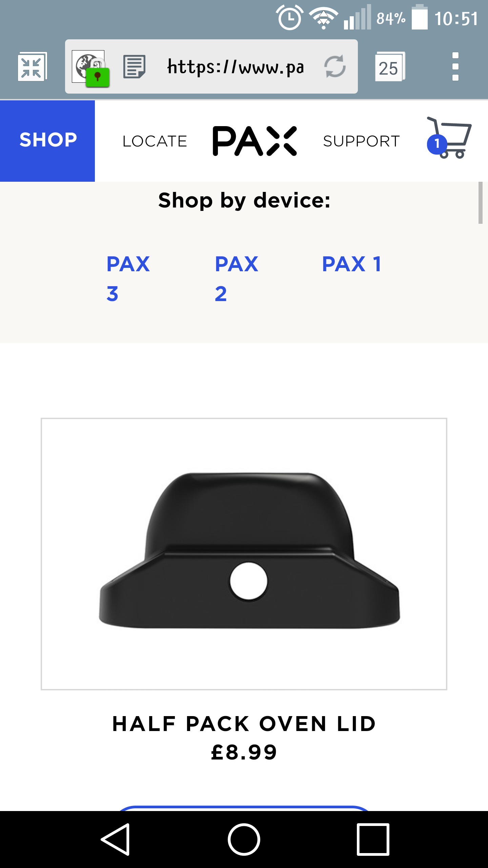Tap the Android home circle button
The image size is (488, 868).
[x=244, y=840]
